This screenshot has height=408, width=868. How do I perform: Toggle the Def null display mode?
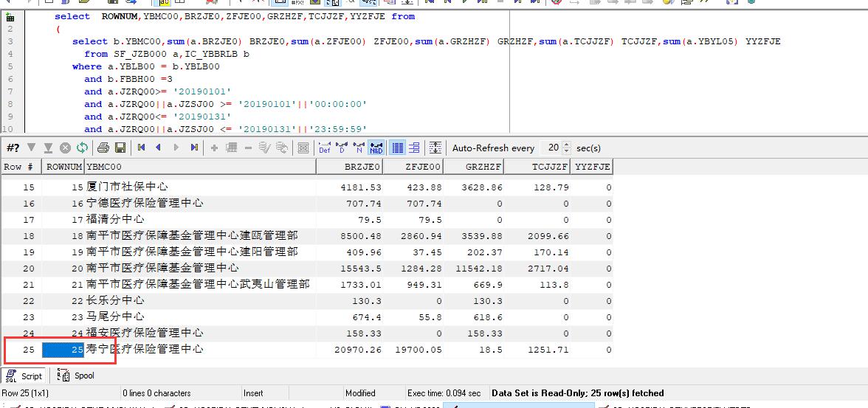325,148
